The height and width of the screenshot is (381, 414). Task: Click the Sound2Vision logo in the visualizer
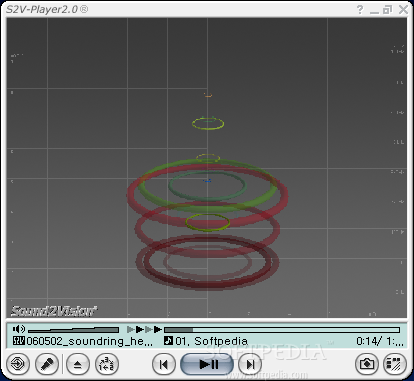click(54, 311)
